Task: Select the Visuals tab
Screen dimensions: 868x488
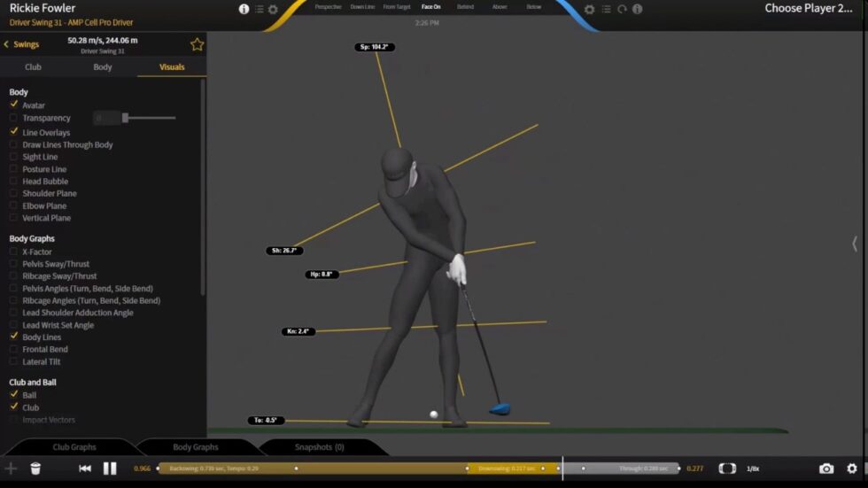Action: coord(172,67)
